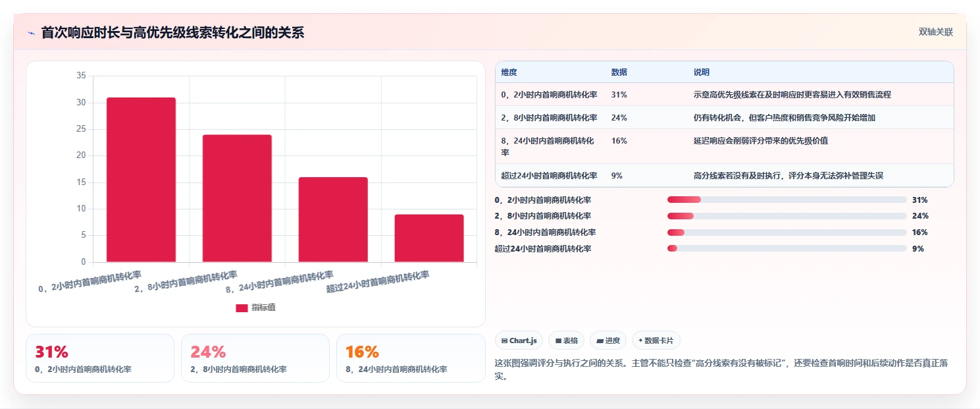Viewport: 980px width, 409px height.
Task: Click x-axis label 0，2小时内首响商机转化率
Action: pos(90,282)
